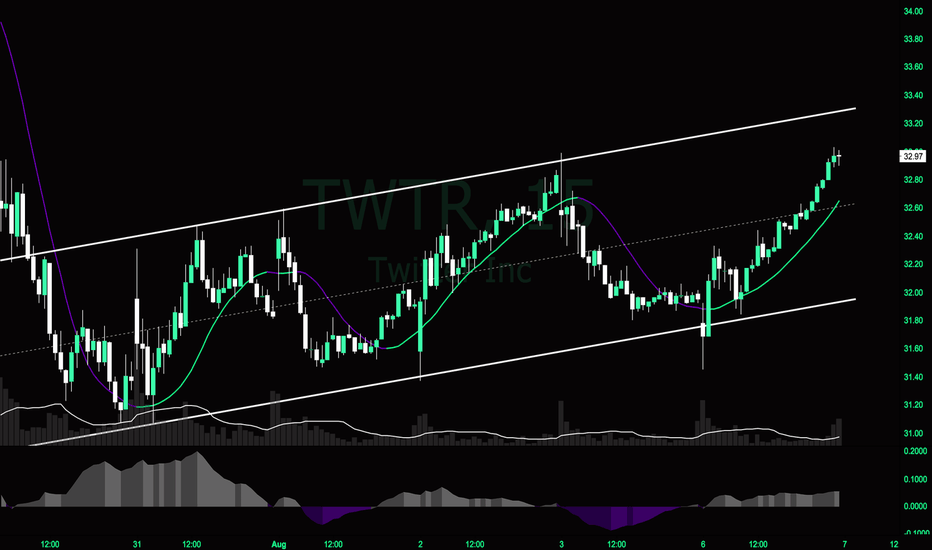932x550 pixels.
Task: Select the 33.20 price axis label
Action: point(913,124)
